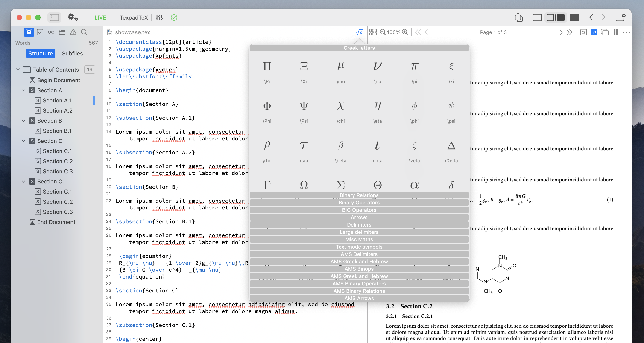The image size is (644, 343).
Task: Switch to editor-only layout
Action: [537, 17]
